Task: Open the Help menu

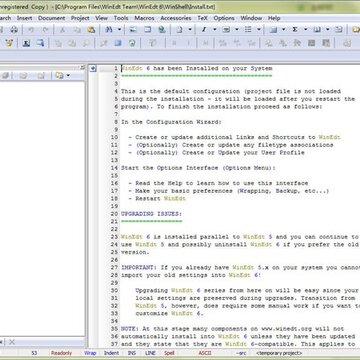Action: click(274, 18)
